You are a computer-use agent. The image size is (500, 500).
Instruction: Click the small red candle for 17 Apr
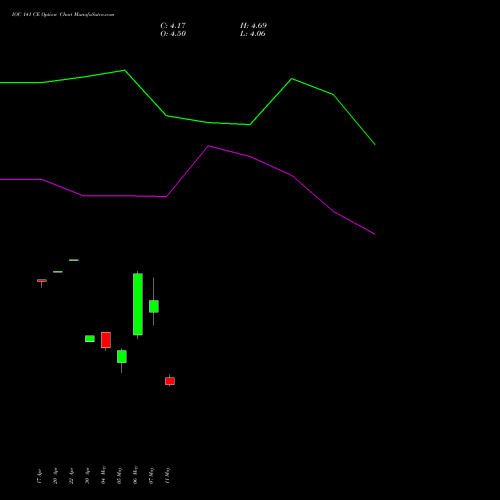point(42,281)
